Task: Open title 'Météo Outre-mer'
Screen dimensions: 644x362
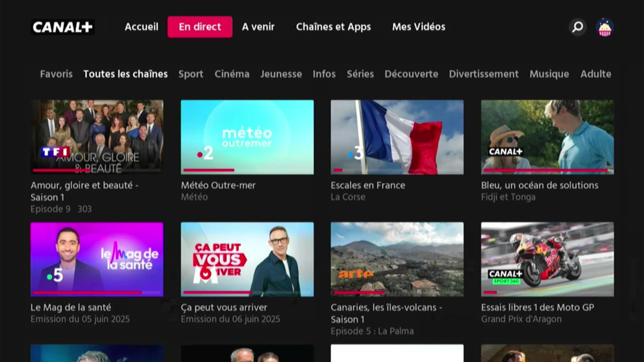Action: [x=218, y=185]
